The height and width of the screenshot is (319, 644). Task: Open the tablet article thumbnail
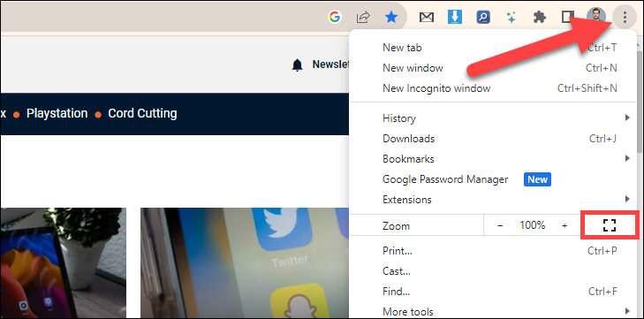click(64, 263)
